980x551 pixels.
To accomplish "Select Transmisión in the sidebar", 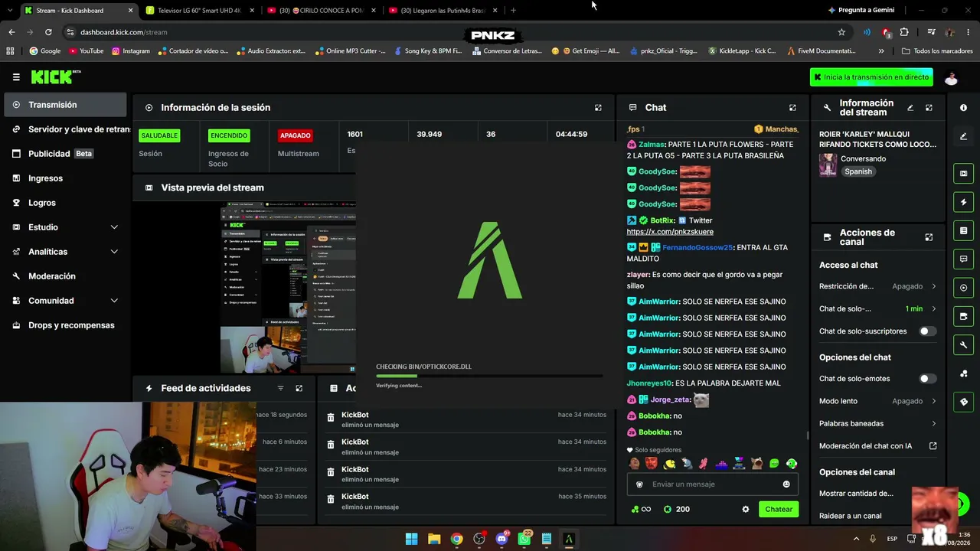I will coord(66,105).
